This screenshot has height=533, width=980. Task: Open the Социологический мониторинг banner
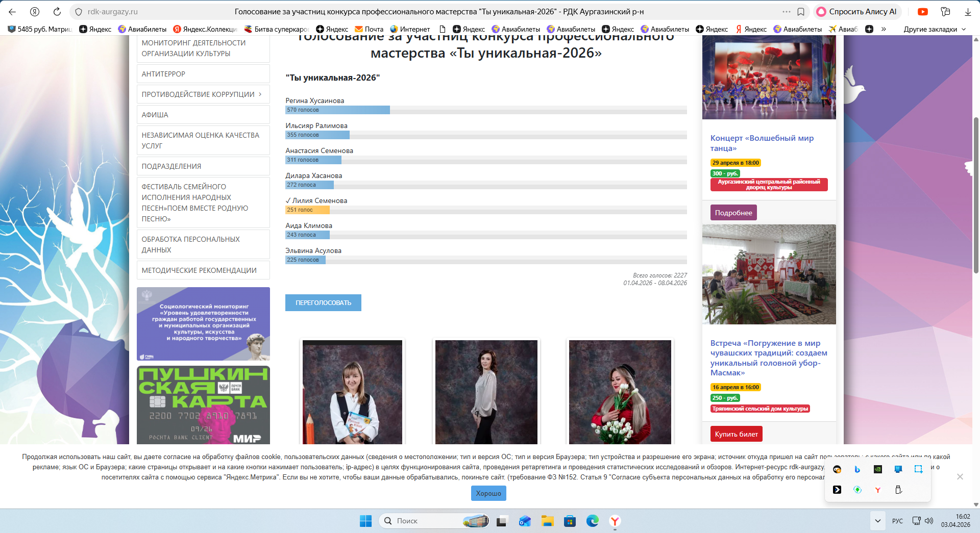tap(203, 324)
